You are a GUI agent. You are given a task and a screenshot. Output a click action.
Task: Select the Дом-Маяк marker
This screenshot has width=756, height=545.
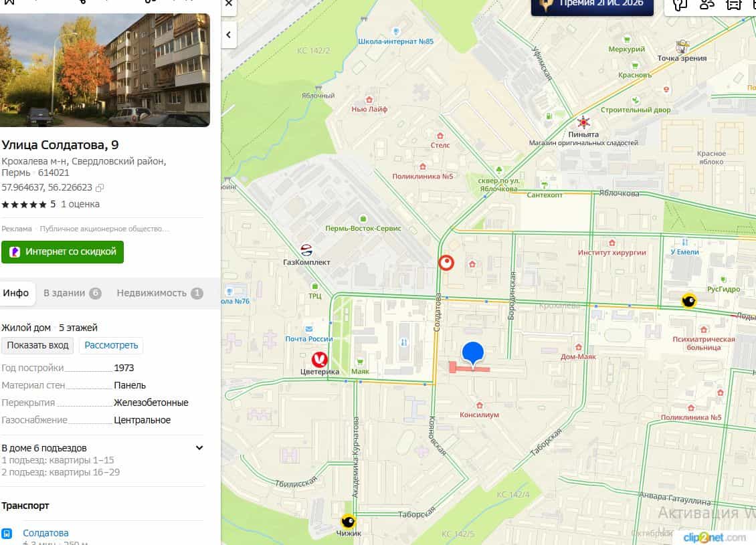pos(578,348)
